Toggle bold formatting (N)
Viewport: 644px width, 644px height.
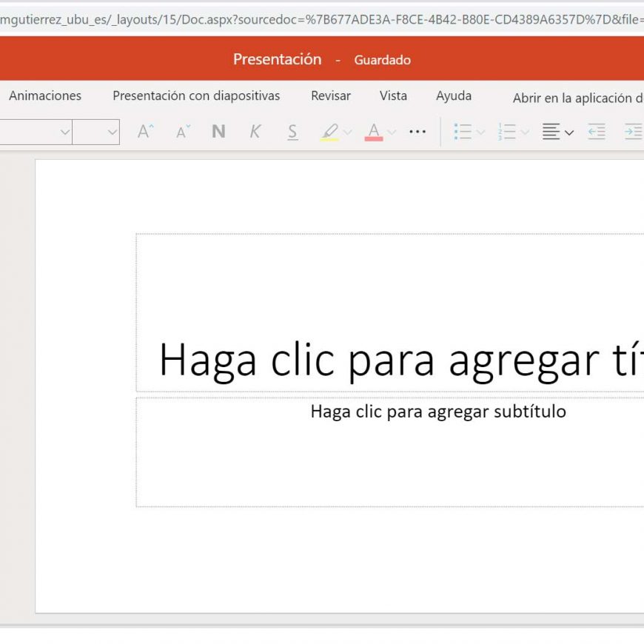[218, 132]
